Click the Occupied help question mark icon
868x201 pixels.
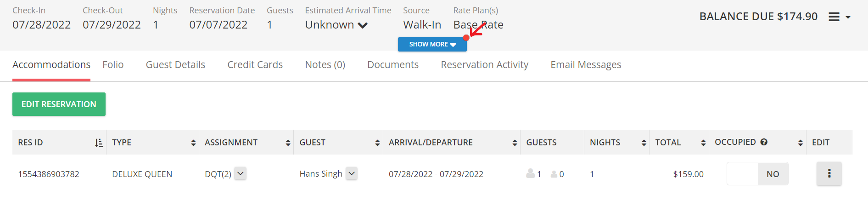click(x=764, y=142)
